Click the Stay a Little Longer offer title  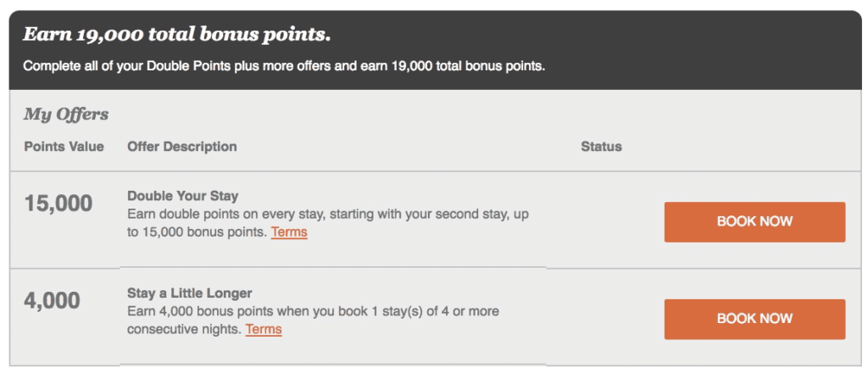(190, 293)
